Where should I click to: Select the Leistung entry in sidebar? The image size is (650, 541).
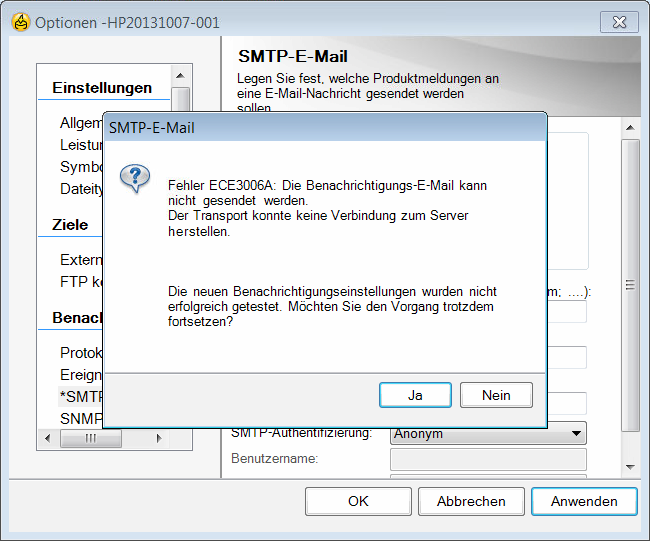[x=81, y=145]
